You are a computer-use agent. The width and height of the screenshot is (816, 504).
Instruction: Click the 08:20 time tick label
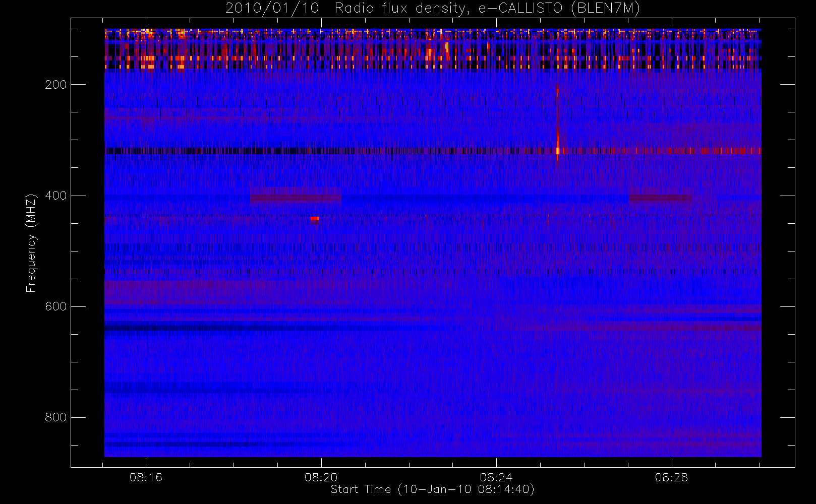pyautogui.click(x=321, y=477)
